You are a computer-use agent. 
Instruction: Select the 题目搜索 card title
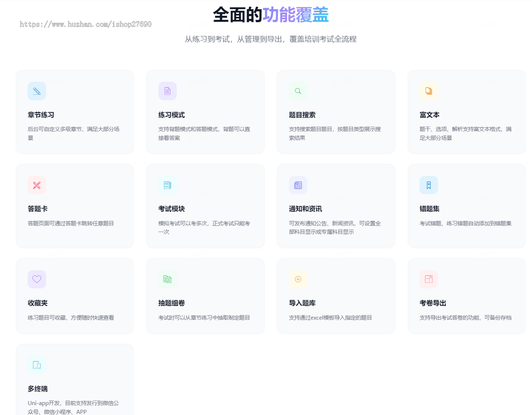tap(302, 115)
